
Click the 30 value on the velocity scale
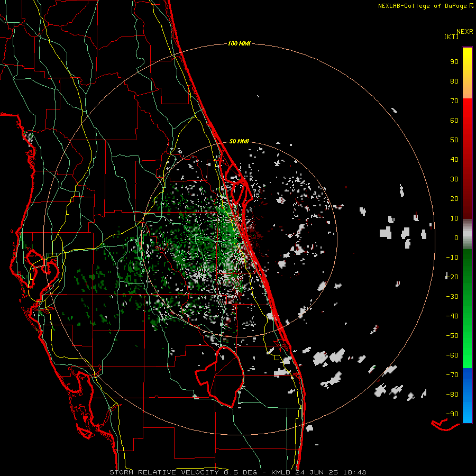(x=454, y=179)
